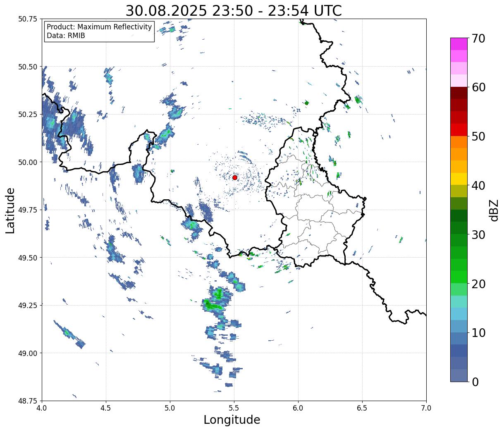The image size is (504, 430).
Task: Click the longitude tick label 4.0
Action: click(x=42, y=408)
